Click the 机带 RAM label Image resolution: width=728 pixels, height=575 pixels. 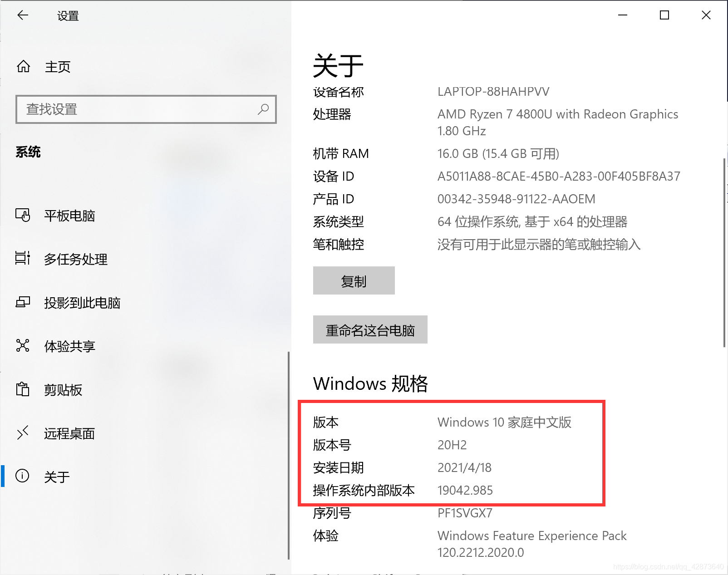click(341, 153)
